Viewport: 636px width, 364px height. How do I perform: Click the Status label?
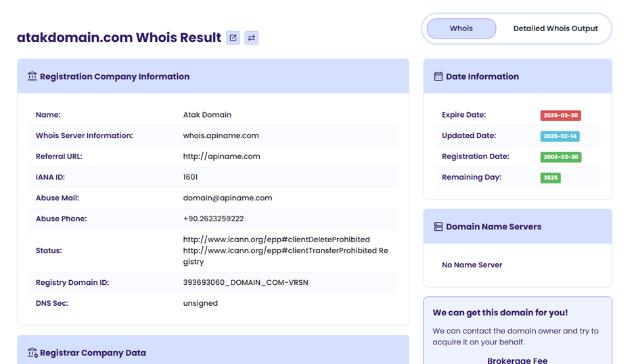[49, 250]
